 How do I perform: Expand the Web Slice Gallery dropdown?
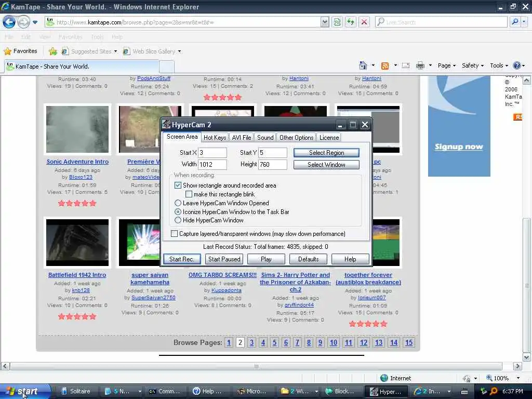coord(179,51)
